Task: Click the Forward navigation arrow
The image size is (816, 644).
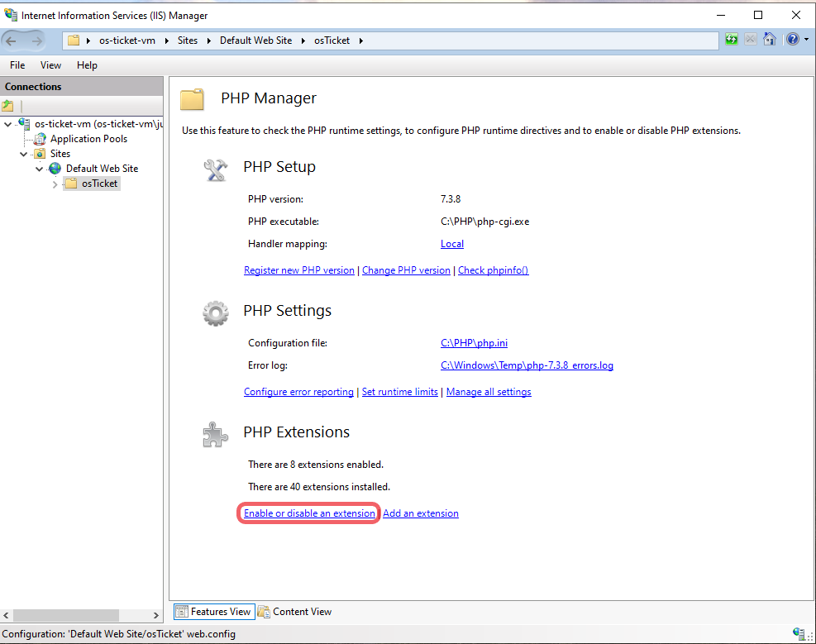Action: (36, 41)
